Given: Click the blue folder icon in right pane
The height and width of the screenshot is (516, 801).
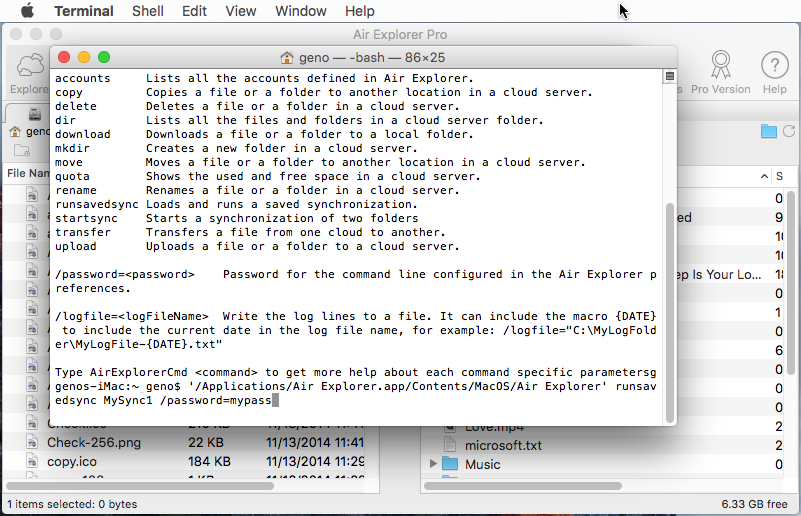Looking at the screenshot, I should [x=768, y=131].
